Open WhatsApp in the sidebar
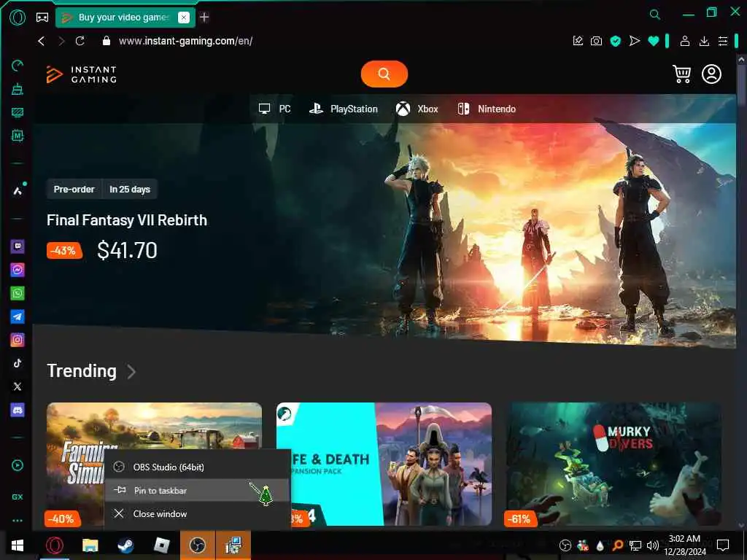Viewport: 747px width, 560px height. [18, 293]
